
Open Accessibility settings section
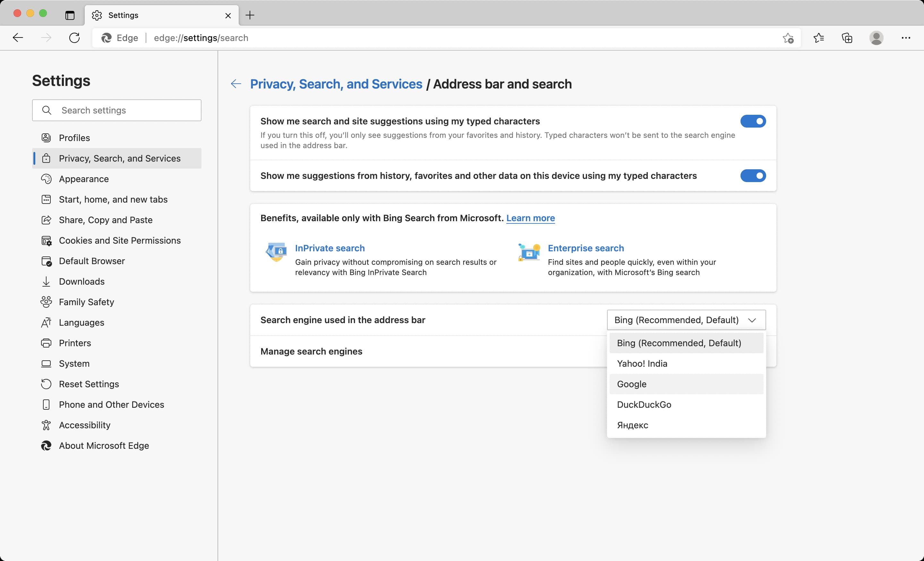click(x=117, y=425)
